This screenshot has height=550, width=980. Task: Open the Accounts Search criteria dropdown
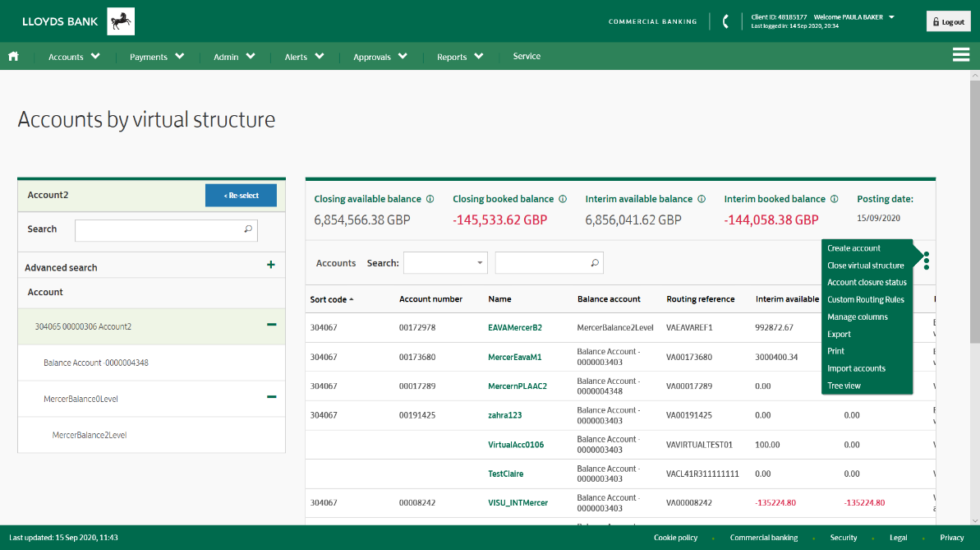click(445, 263)
